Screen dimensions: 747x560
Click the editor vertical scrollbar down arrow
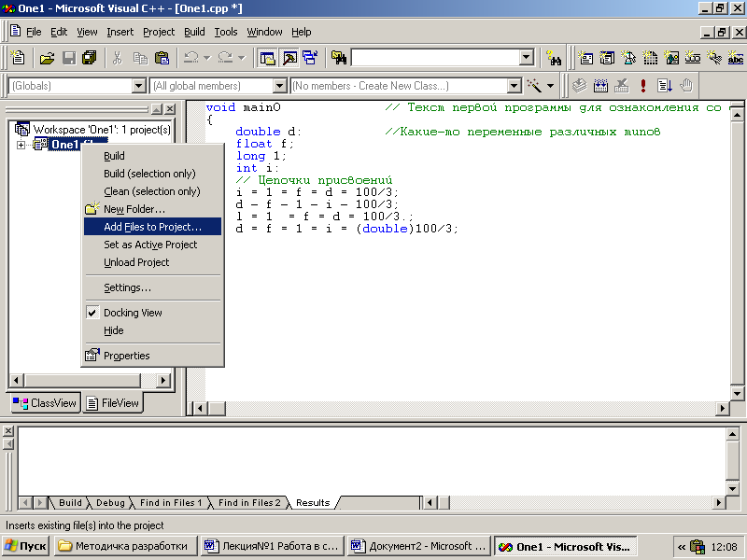pyautogui.click(x=737, y=393)
